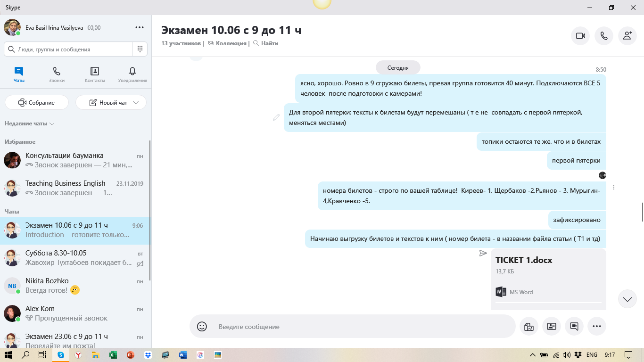
Task: Switch to the Уведомления tab
Action: [132, 74]
